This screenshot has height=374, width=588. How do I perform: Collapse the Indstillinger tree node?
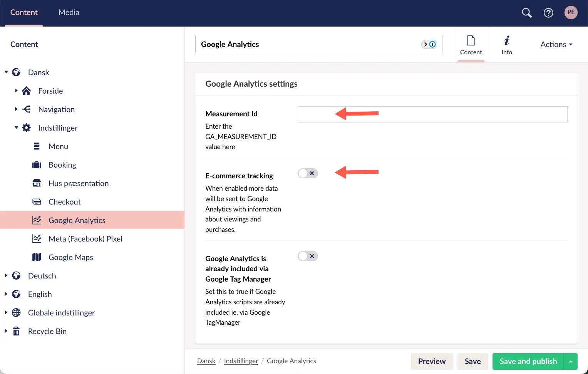click(16, 127)
